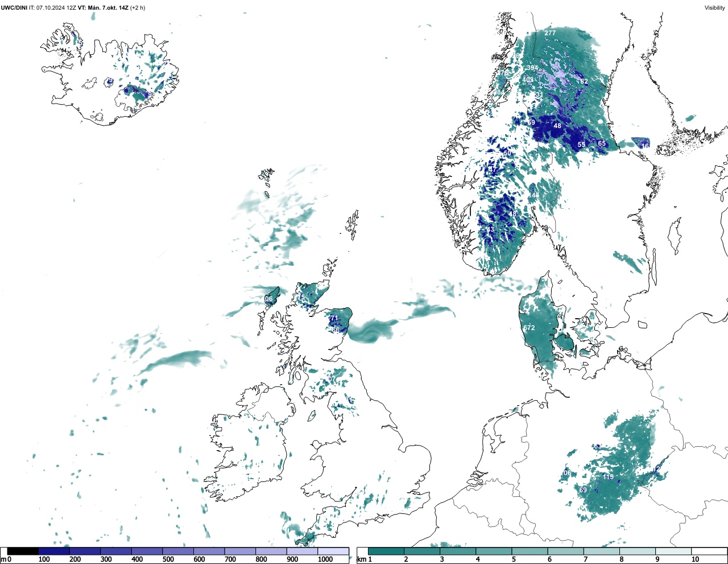Click the 'm' unit label on left legend

coord(3,559)
